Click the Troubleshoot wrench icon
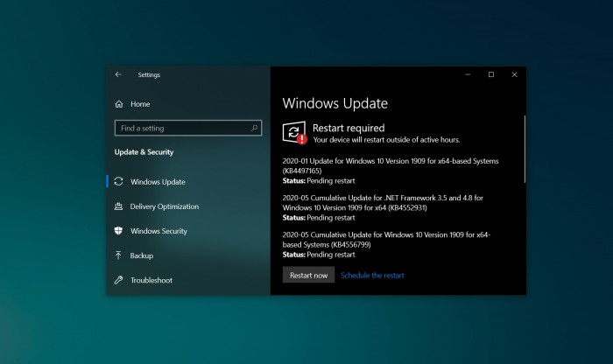The height and width of the screenshot is (364, 613). (x=119, y=280)
